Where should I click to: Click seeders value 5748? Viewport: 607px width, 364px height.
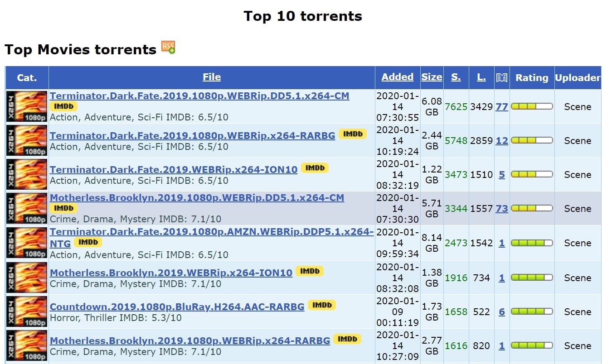tap(456, 141)
